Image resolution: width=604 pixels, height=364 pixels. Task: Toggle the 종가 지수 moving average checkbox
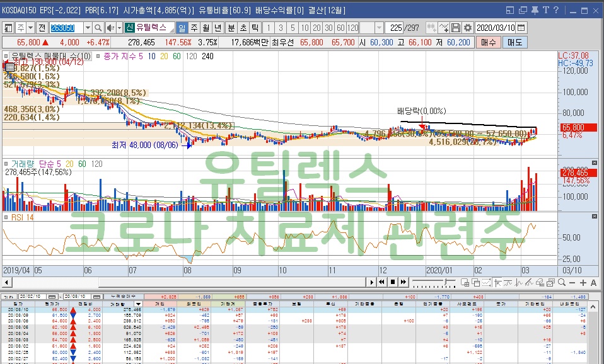(98, 56)
